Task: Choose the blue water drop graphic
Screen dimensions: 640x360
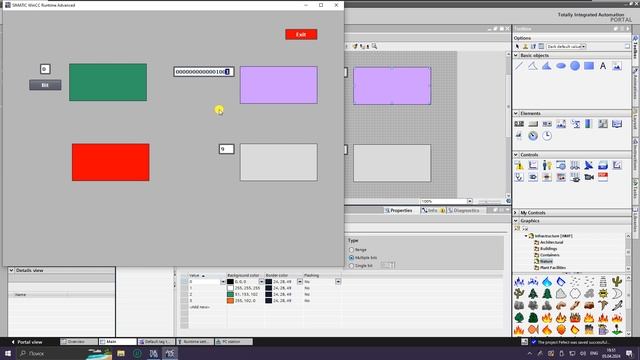Action: coord(547,281)
